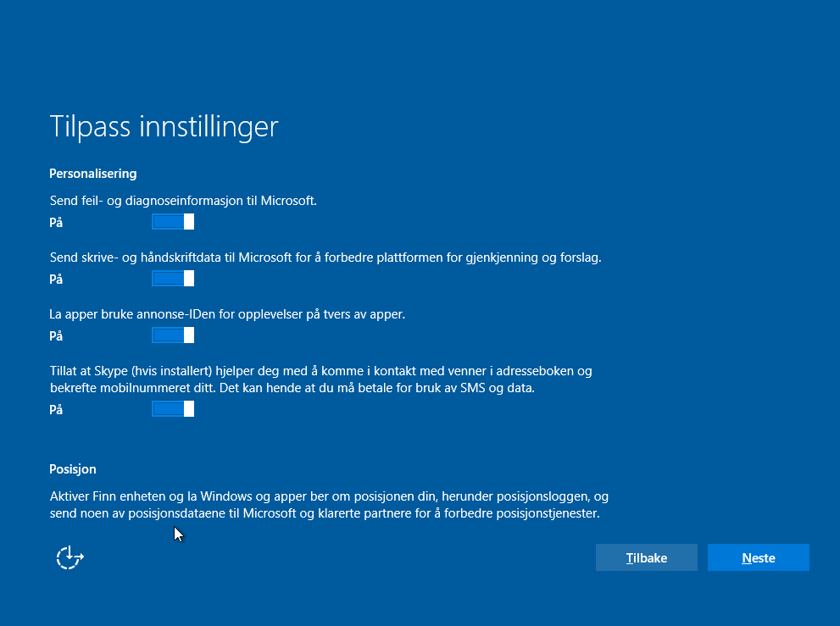Click the text starting 'Aktiver Finn enheten'
The image size is (840, 626).
(329, 504)
